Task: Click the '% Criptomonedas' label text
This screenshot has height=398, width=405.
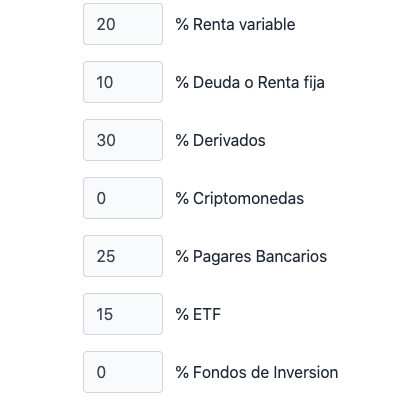Action: tap(240, 199)
